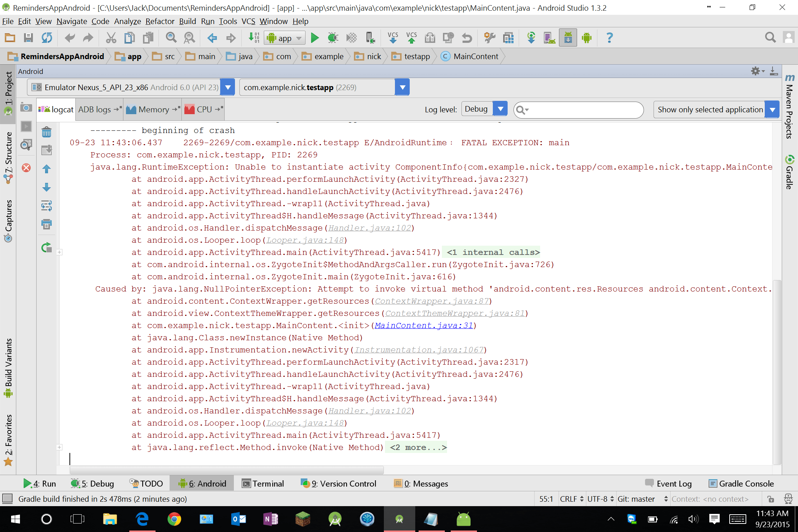Click the red Terminate application icon
Viewport: 798px width, 532px height.
[x=26, y=168]
